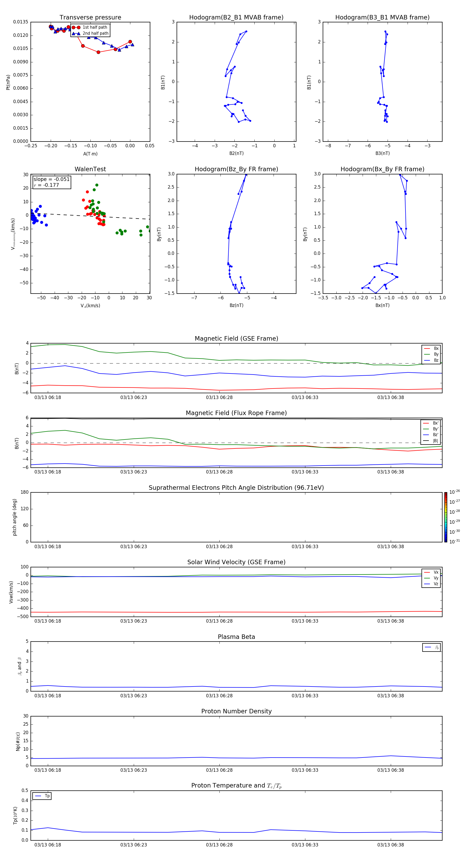Click the "Plasma Beta" panel title
The height and width of the screenshot is (868, 473).
point(236,637)
